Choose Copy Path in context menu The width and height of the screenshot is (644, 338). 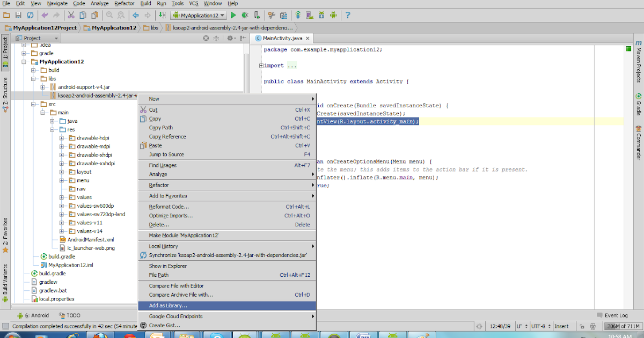[228, 128]
